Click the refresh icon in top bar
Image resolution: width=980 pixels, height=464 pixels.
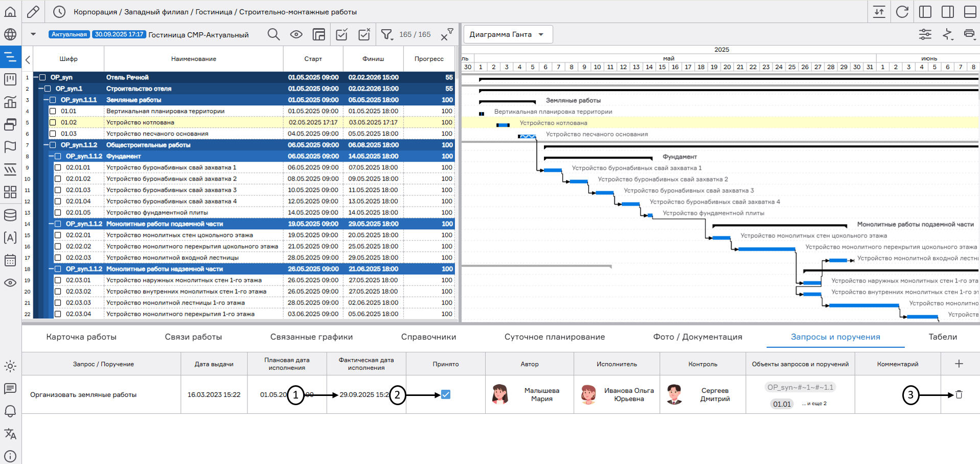[902, 12]
